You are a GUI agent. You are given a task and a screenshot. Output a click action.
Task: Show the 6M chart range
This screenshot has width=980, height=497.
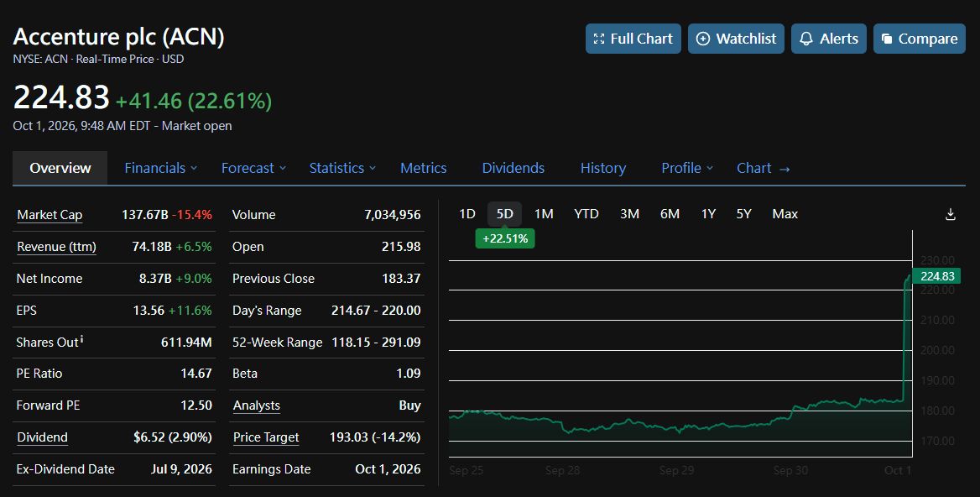tap(670, 214)
